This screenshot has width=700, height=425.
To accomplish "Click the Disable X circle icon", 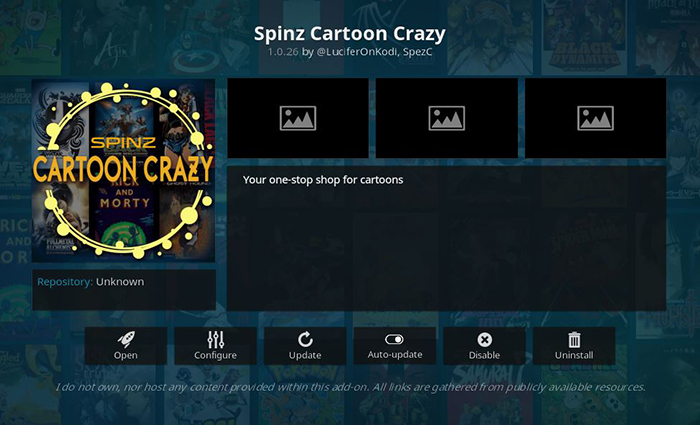I will [x=484, y=340].
